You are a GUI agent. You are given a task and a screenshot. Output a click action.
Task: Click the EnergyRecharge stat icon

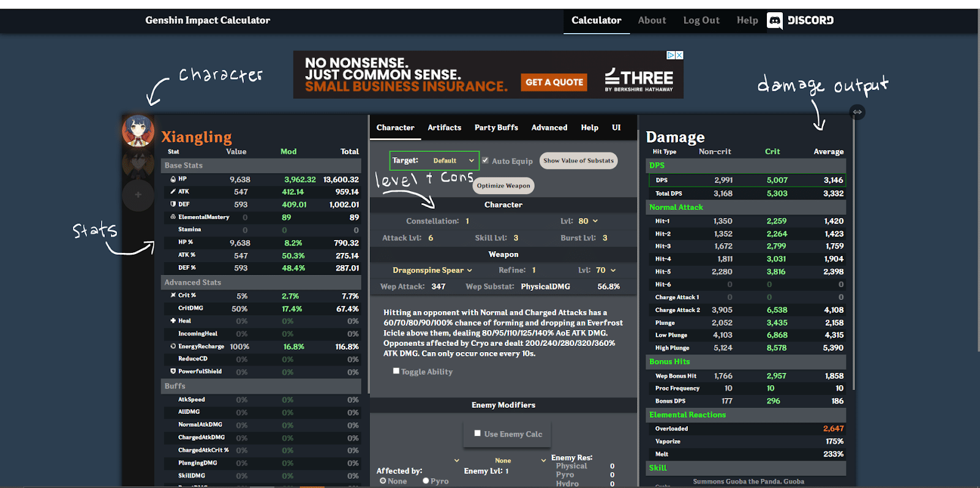point(173,346)
